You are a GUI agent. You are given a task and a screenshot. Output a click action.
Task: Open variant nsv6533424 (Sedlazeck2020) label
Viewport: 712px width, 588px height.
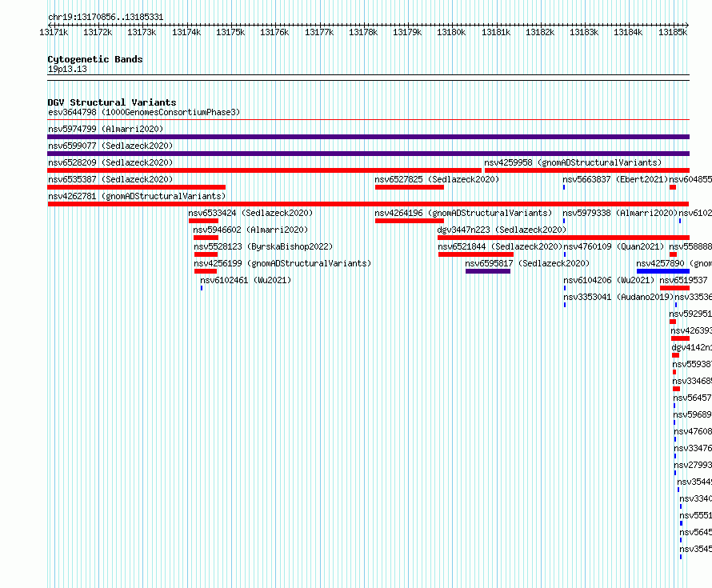(x=250, y=213)
